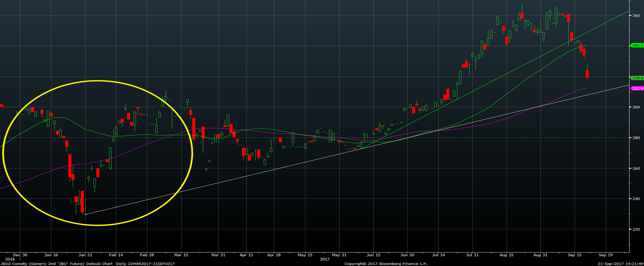Click the green 340.5 price tag

coord(637,45)
